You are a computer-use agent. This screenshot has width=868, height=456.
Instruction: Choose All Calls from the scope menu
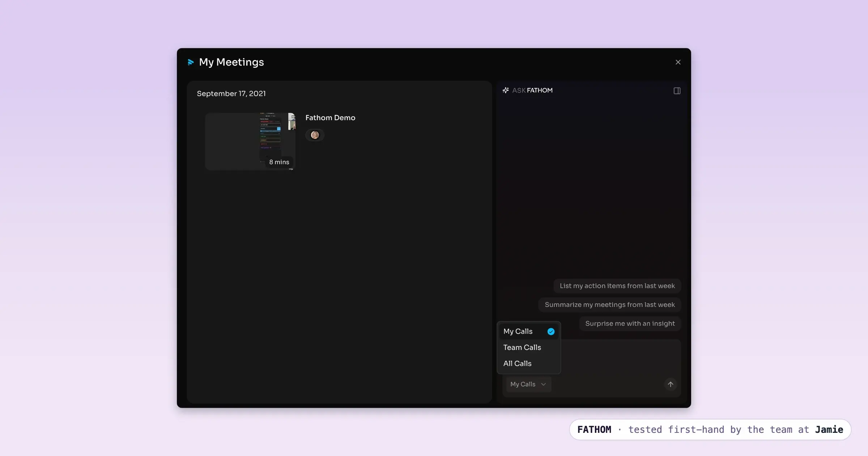pos(529,363)
